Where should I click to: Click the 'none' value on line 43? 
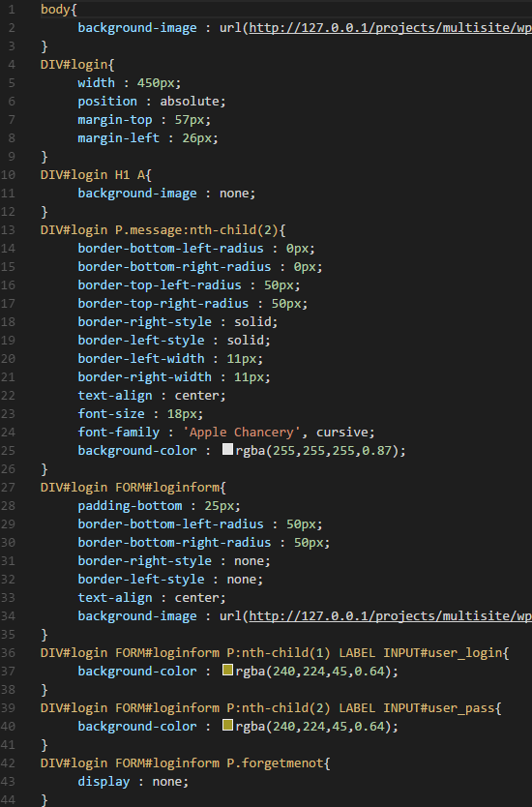pos(167,782)
